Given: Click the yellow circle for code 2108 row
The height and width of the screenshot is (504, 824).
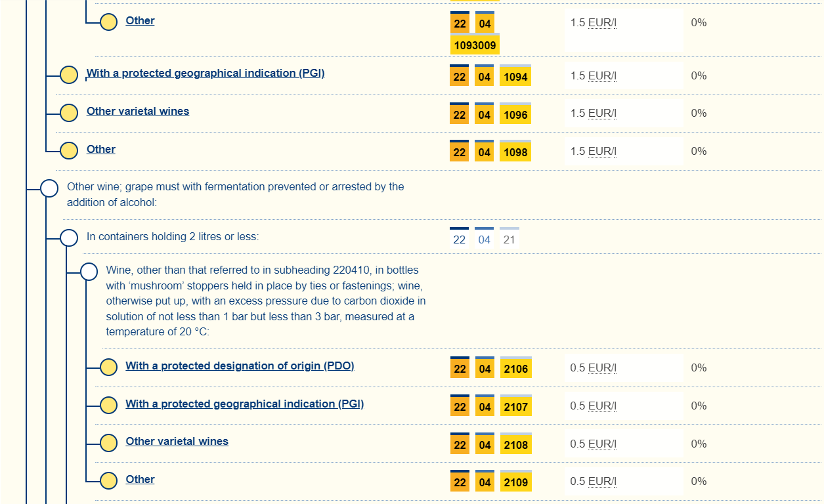Looking at the screenshot, I should [x=108, y=443].
